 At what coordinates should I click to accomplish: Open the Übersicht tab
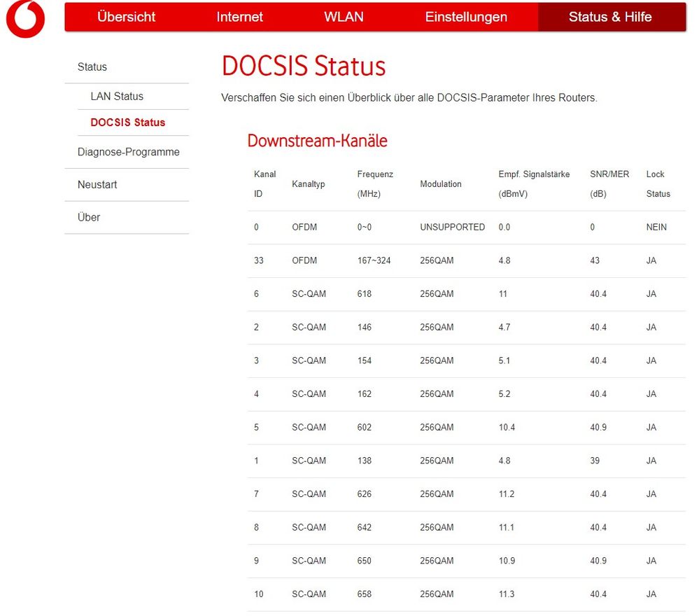(x=126, y=17)
